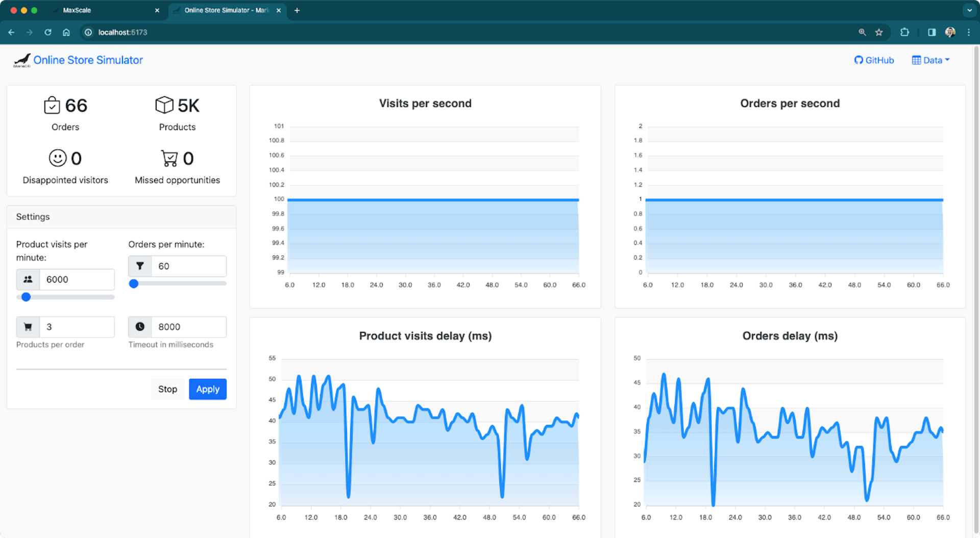The width and height of the screenshot is (980, 538).
Task: Click the filter icon beside orders per minute
Action: coord(139,266)
